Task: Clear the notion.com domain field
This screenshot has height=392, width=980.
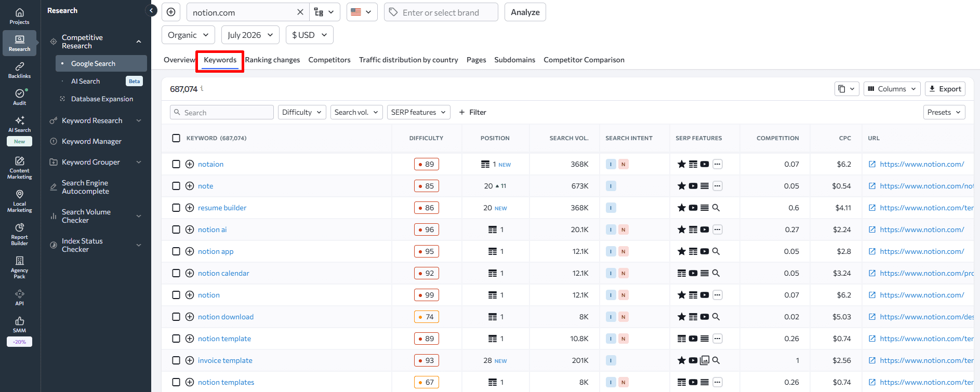Action: pyautogui.click(x=300, y=12)
